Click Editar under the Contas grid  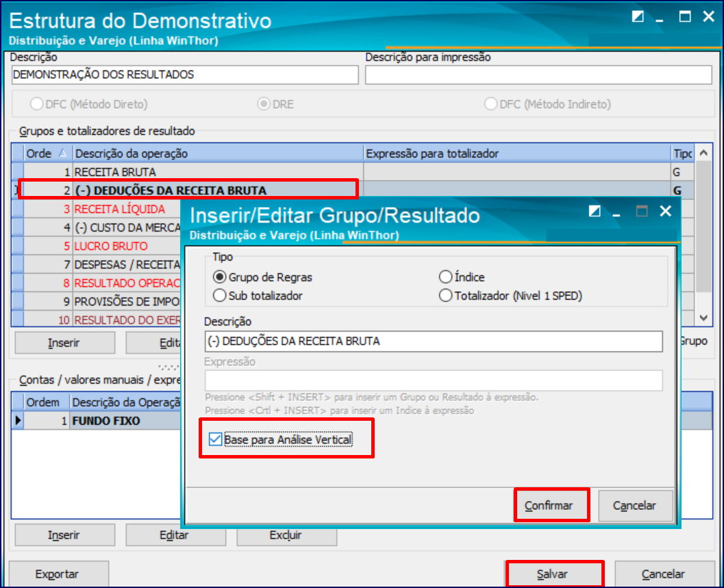click(175, 535)
